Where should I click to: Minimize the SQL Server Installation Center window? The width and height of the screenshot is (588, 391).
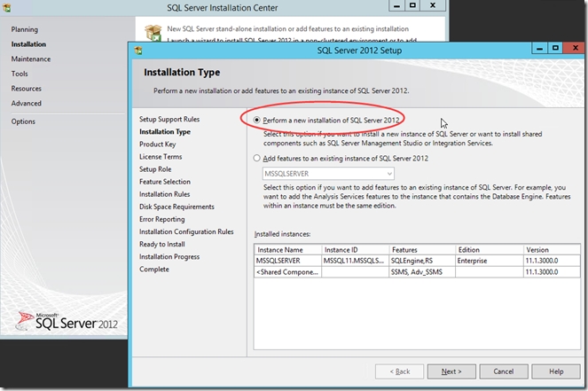coord(396,5)
